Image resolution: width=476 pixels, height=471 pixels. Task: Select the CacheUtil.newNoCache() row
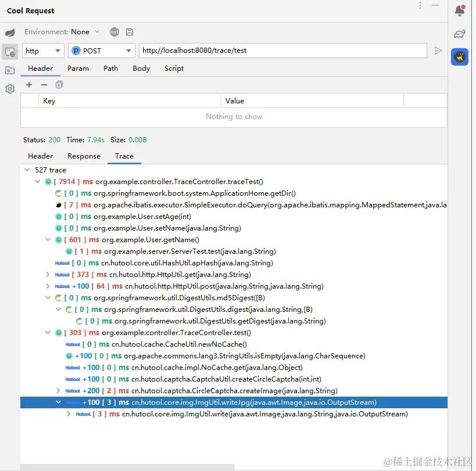[234, 344]
